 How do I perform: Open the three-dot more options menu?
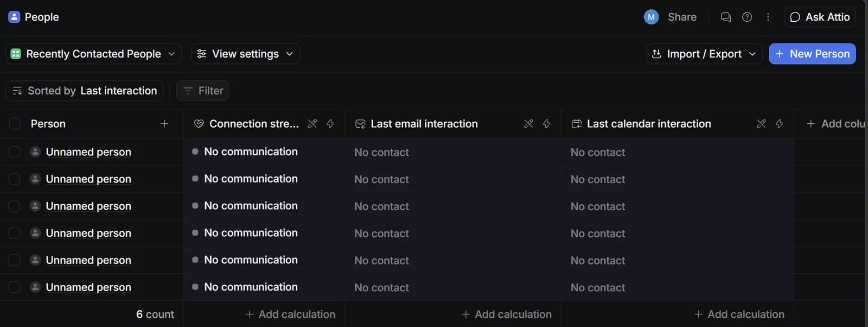coord(768,17)
